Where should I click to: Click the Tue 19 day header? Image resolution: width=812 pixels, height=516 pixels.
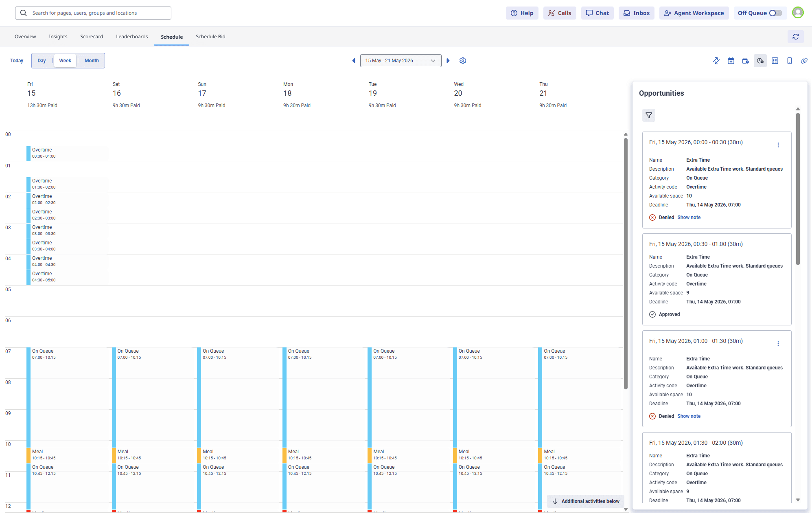click(x=373, y=90)
